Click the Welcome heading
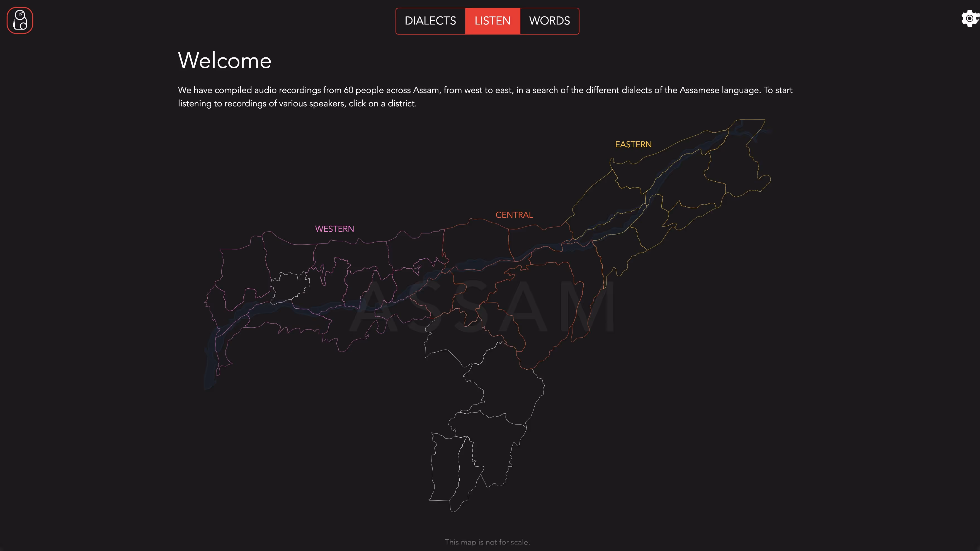 [x=224, y=60]
